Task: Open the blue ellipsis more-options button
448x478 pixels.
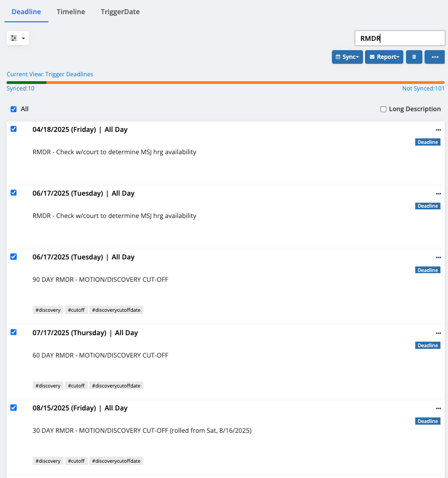Action: [x=434, y=57]
